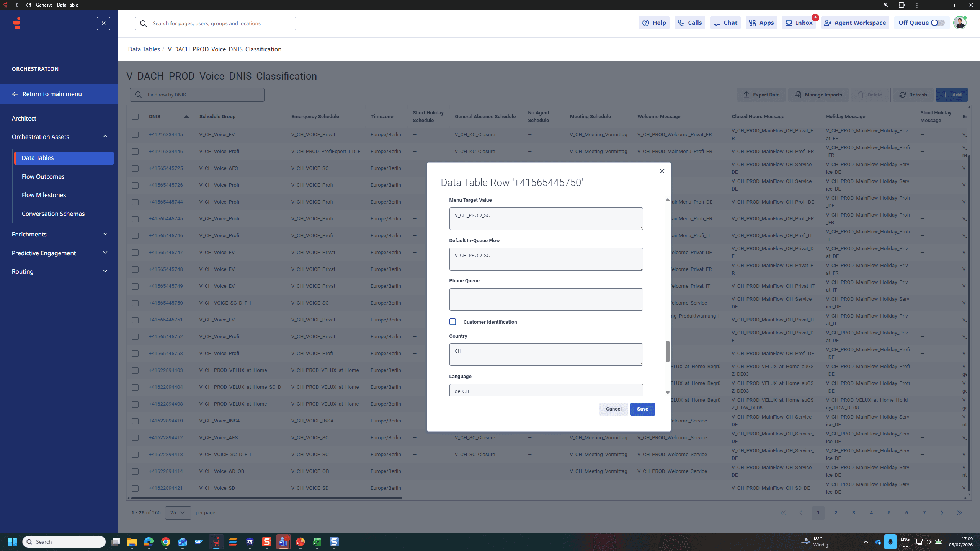Click the Genesys logo icon
Screen dimensions: 980x551
(16, 23)
